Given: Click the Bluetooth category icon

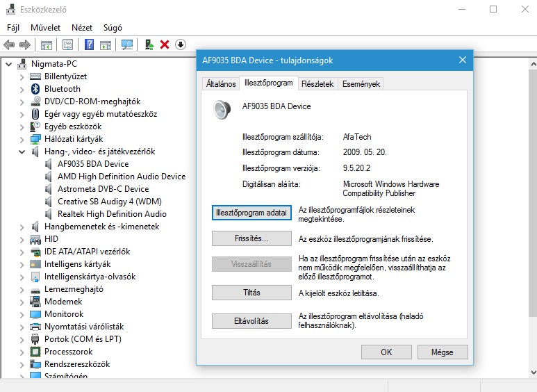Looking at the screenshot, I should point(35,89).
